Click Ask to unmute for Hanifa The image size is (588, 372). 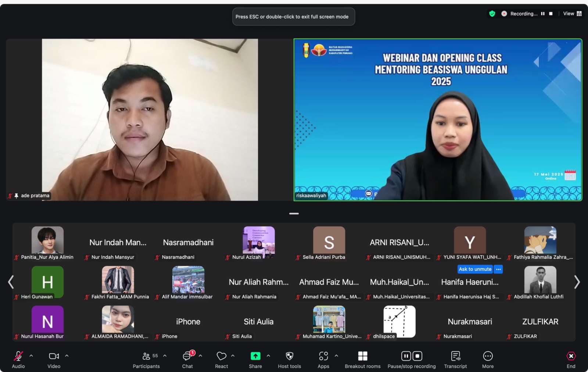coord(475,269)
